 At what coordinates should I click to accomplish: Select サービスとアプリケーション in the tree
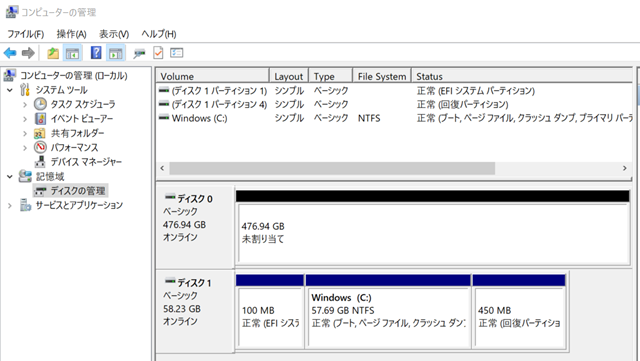(x=79, y=205)
